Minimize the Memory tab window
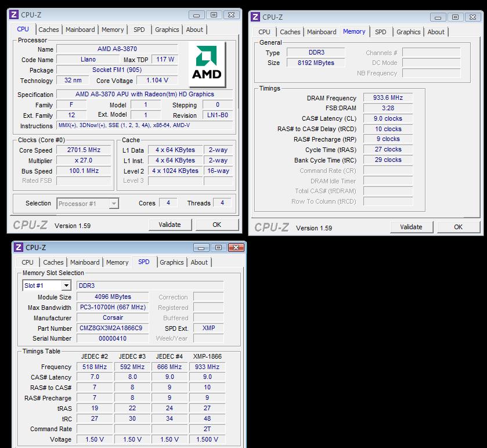Screen dimensions: 487x448 coord(438,17)
